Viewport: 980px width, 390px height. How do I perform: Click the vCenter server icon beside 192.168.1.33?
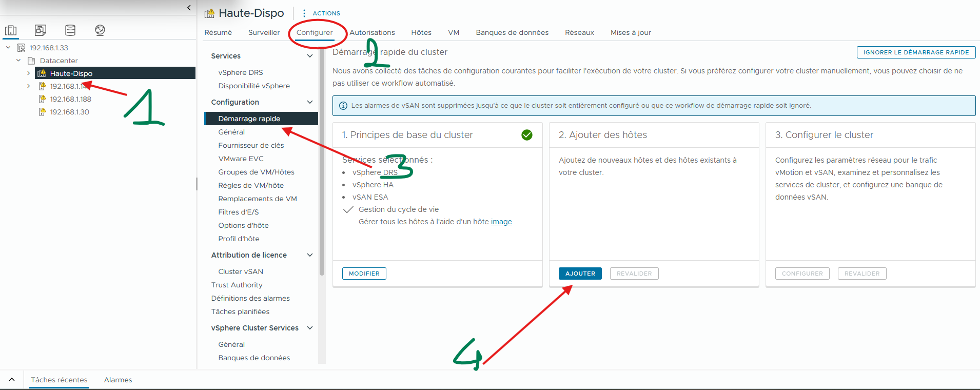point(21,48)
